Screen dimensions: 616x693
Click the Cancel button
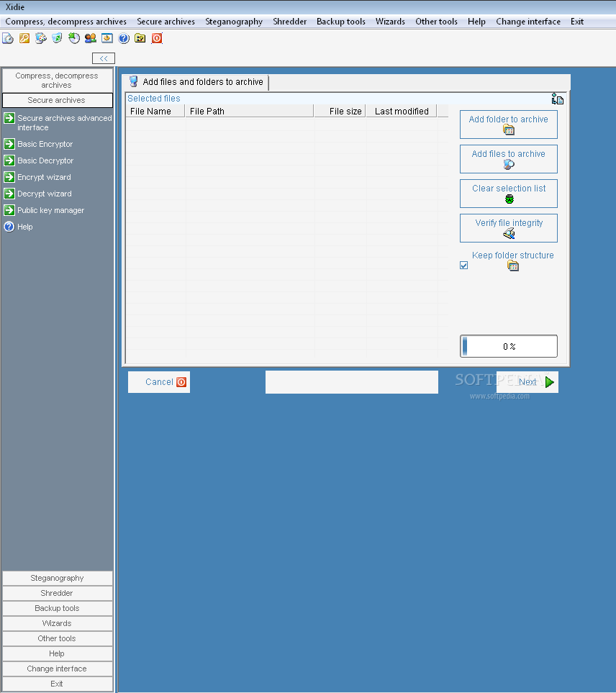point(159,382)
